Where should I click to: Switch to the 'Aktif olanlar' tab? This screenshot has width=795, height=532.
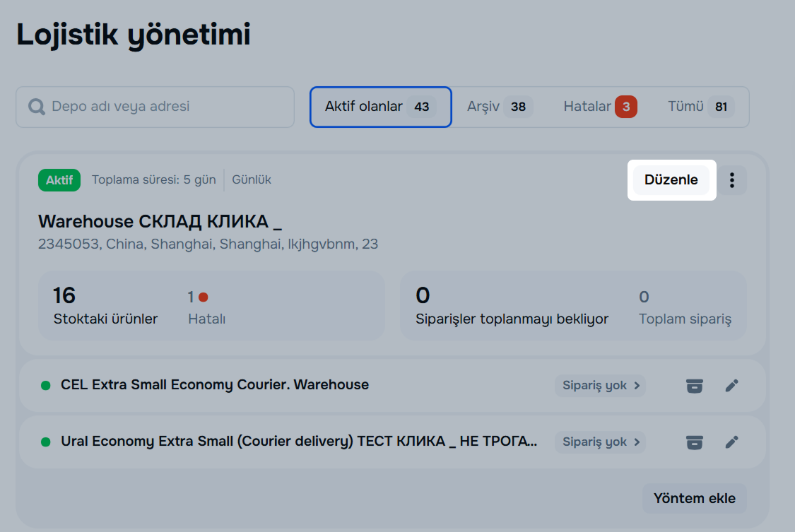[x=380, y=107]
